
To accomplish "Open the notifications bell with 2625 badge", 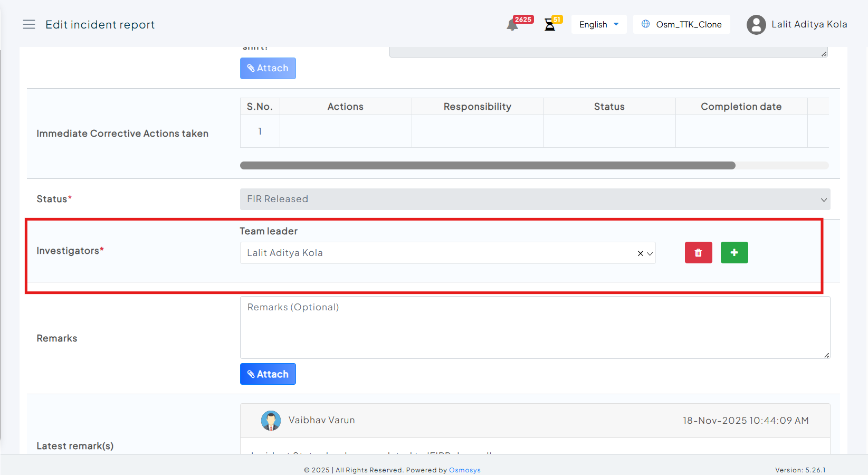I will [x=512, y=25].
